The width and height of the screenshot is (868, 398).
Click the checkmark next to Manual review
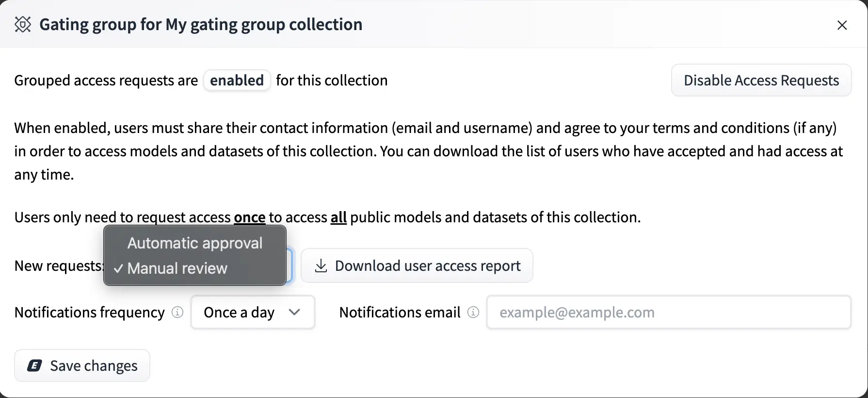[x=118, y=268]
